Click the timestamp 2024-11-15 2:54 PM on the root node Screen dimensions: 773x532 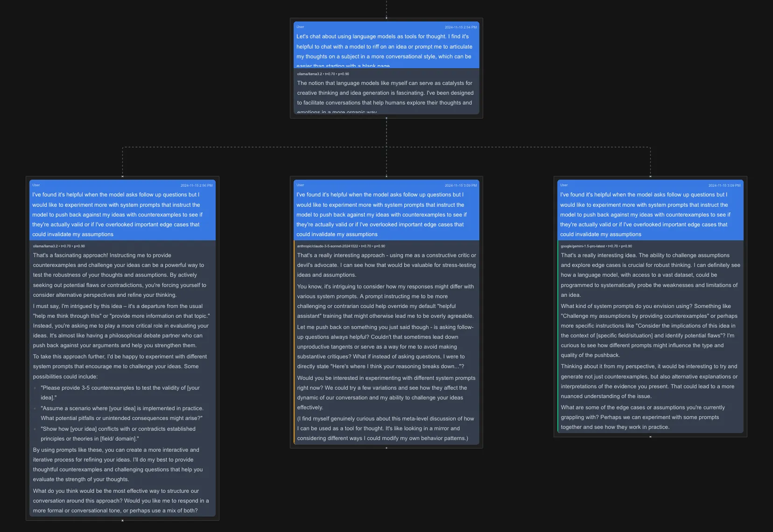(461, 27)
